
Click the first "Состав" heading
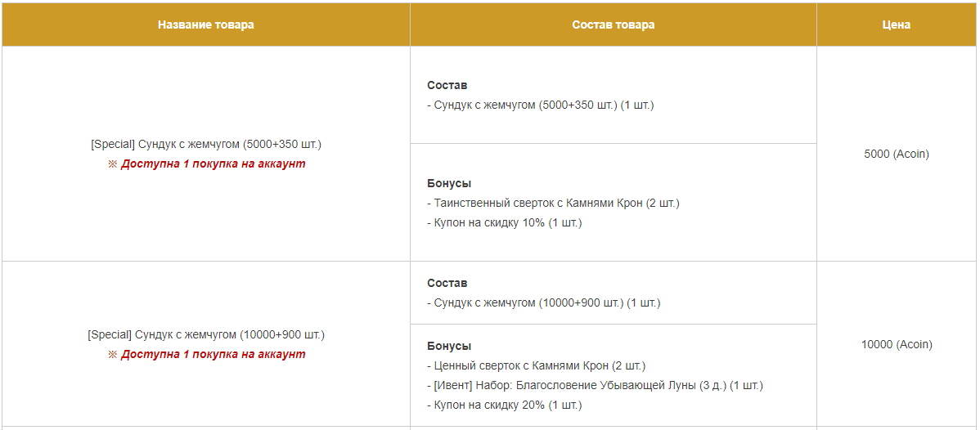[447, 86]
